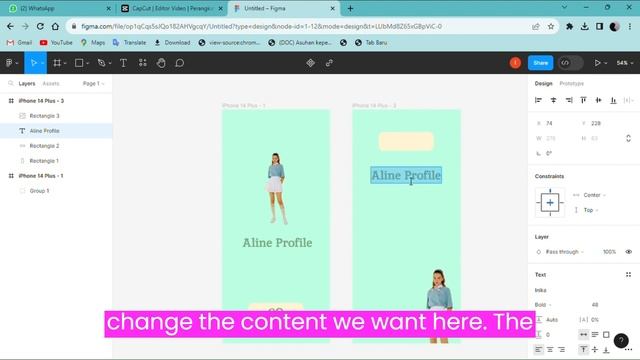
Task: Open the Frame tool dropdown arrow
Action: coord(65,63)
